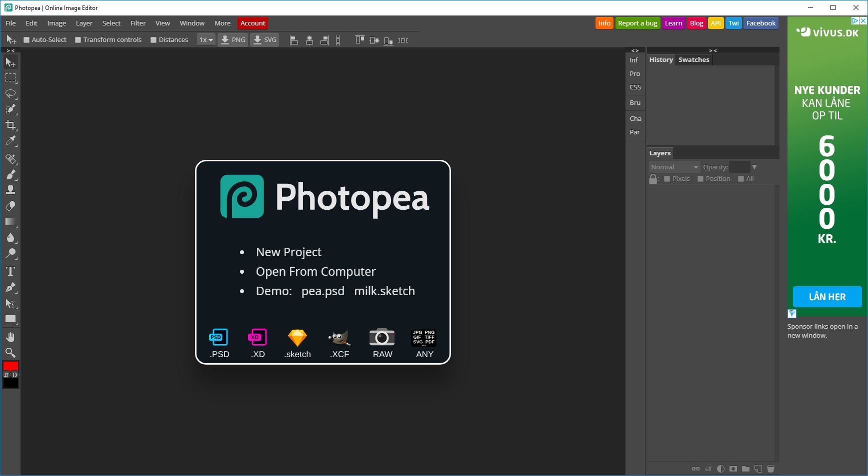
Task: Enable the Transform controls checkbox
Action: tap(78, 40)
